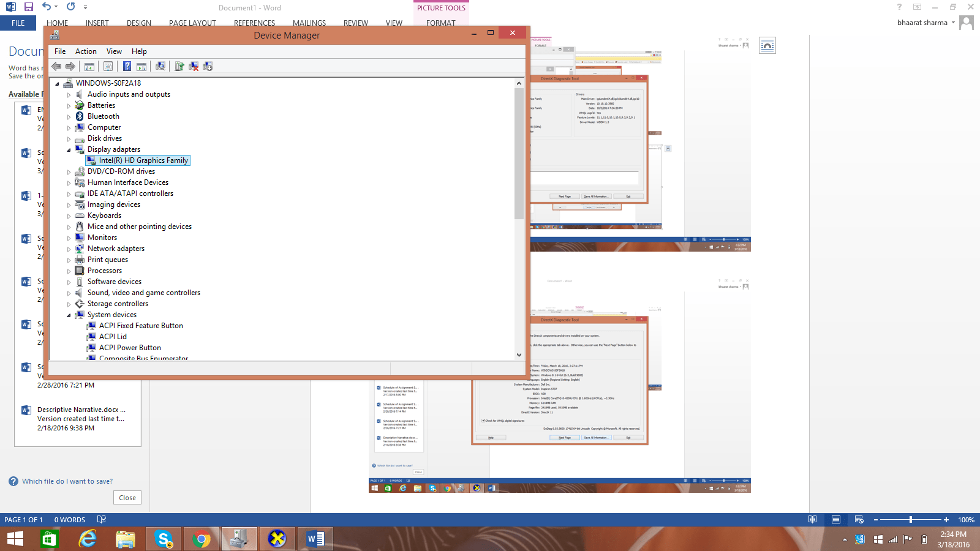Click the Forward arrow in Device Manager toolbar
Image resolution: width=980 pixels, height=551 pixels.
pos(70,66)
